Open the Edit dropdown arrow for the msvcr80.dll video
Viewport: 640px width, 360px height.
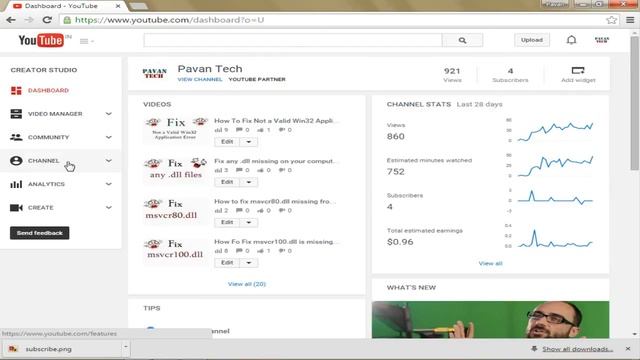(249, 222)
